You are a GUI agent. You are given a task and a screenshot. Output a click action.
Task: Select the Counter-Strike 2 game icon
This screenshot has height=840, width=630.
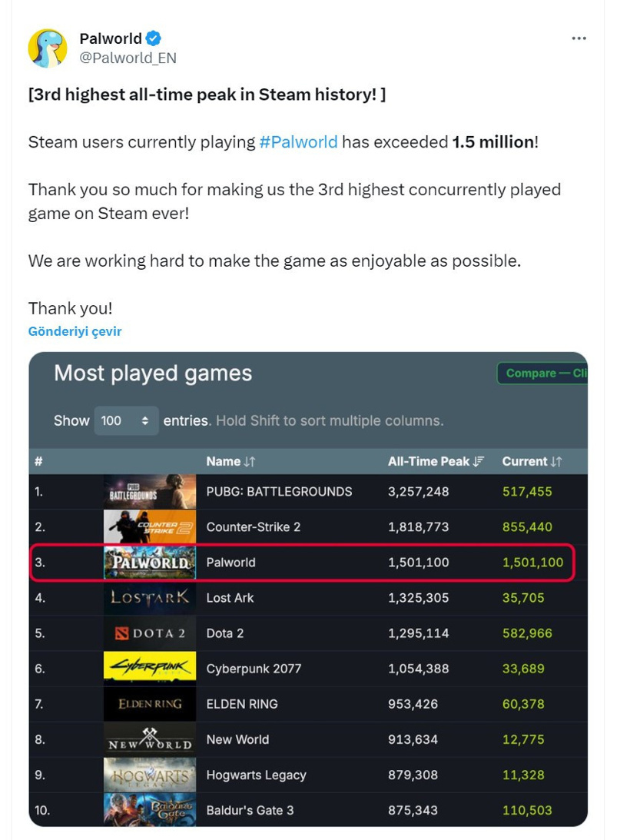[x=148, y=526]
